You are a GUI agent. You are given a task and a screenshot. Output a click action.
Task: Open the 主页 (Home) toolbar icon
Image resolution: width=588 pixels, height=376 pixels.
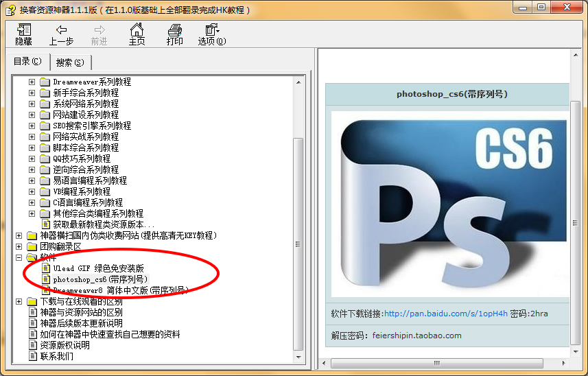pyautogui.click(x=137, y=34)
